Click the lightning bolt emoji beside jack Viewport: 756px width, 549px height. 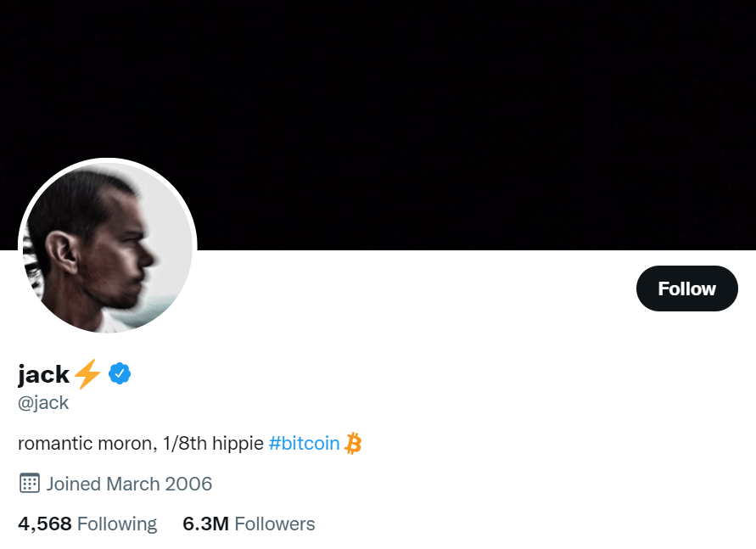point(87,374)
